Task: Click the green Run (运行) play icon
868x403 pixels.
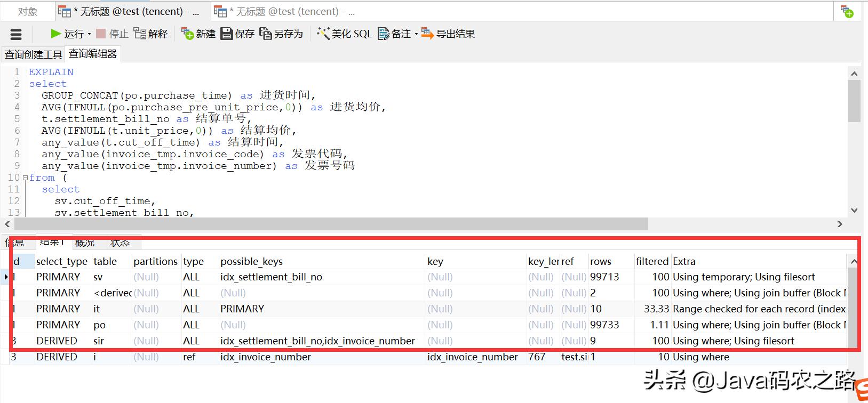Action: (55, 34)
